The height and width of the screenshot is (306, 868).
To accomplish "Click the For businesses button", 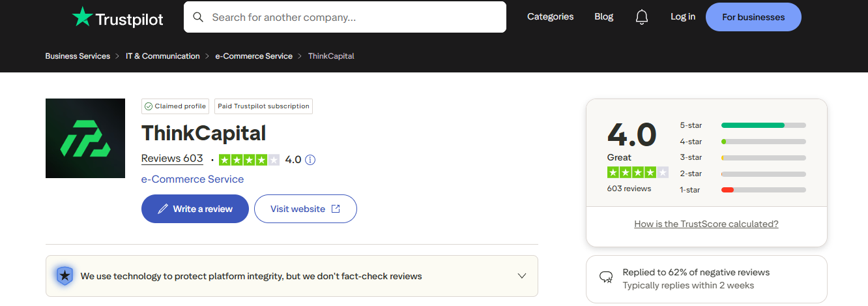I will click(x=753, y=17).
